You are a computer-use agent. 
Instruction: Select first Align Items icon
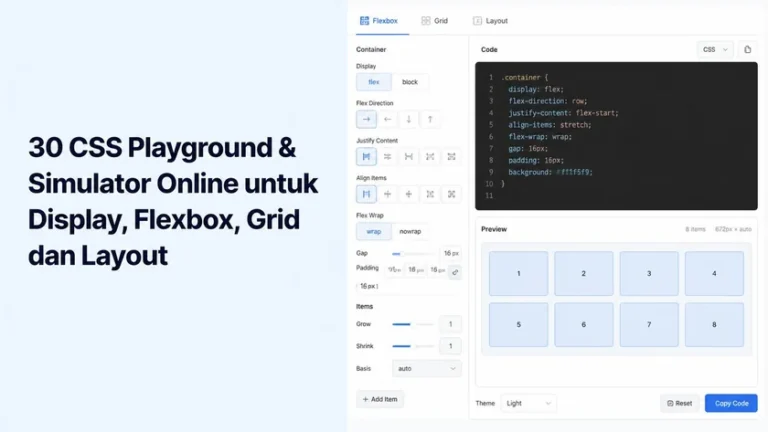click(x=366, y=194)
